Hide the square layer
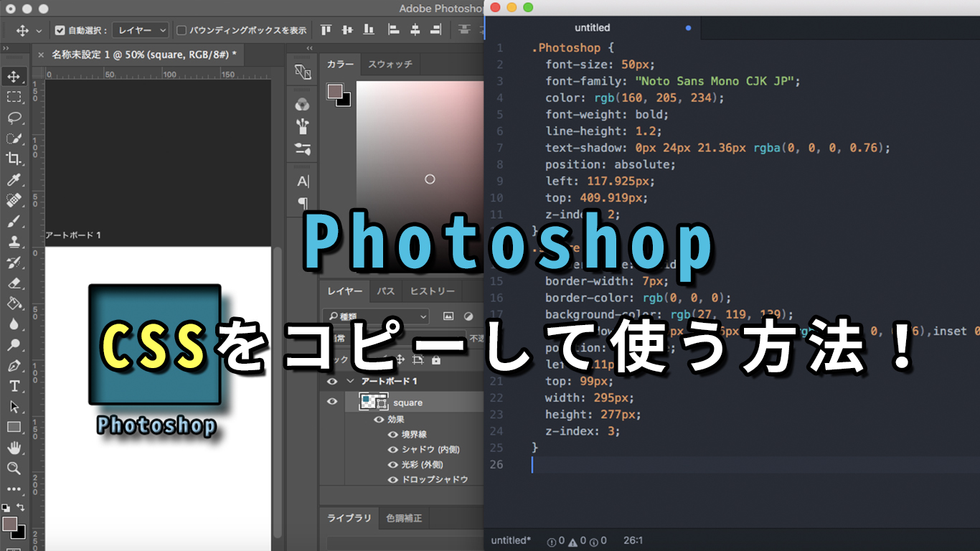The image size is (980, 551). pos(332,402)
